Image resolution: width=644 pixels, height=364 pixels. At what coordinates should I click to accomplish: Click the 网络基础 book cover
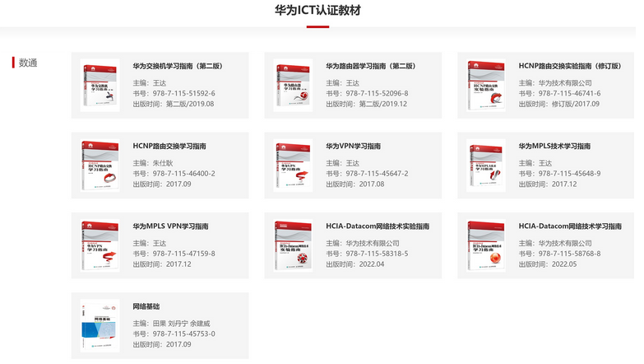(100, 325)
